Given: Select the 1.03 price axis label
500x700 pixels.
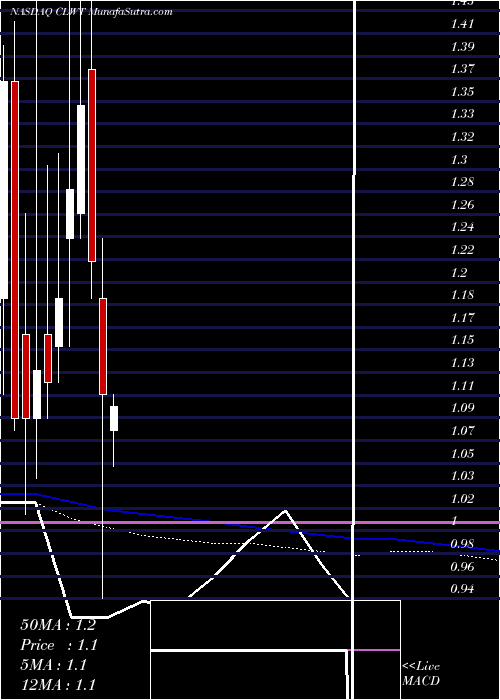Looking at the screenshot, I should 462,476.
